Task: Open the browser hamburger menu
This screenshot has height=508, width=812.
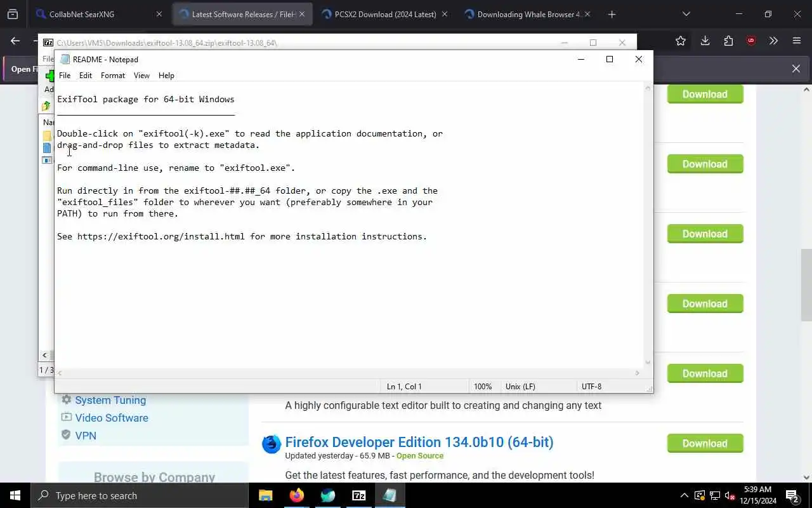Action: (x=797, y=41)
